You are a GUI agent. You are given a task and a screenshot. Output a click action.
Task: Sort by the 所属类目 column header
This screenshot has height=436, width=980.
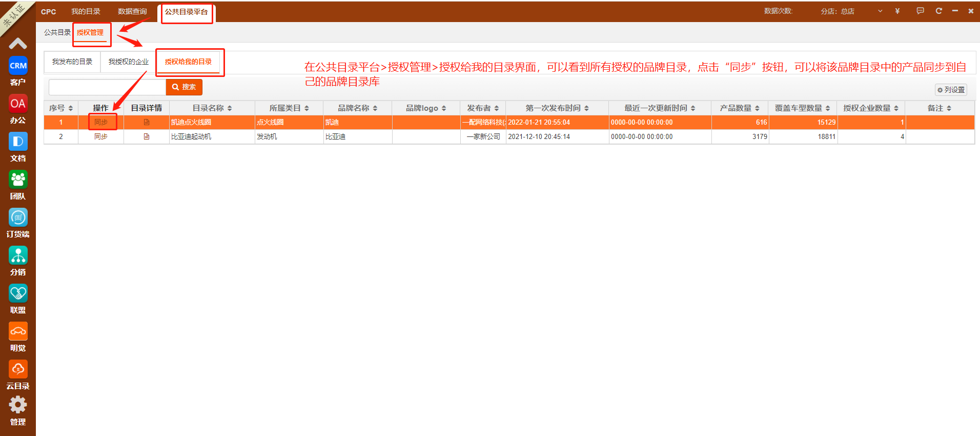(289, 108)
